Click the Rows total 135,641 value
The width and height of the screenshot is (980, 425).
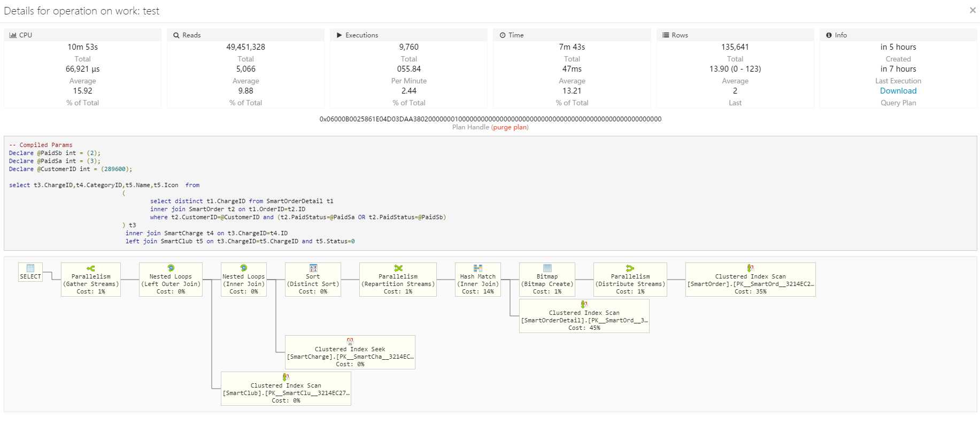click(x=735, y=47)
